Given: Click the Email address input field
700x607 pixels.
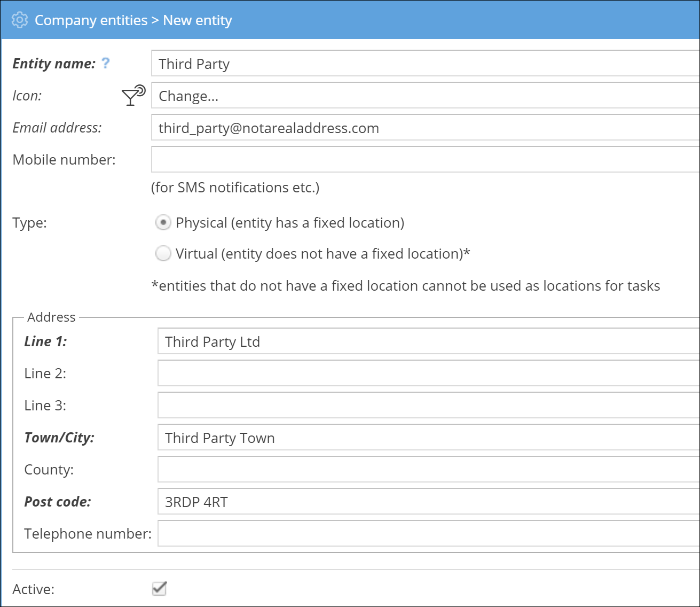Looking at the screenshot, I should (x=425, y=128).
